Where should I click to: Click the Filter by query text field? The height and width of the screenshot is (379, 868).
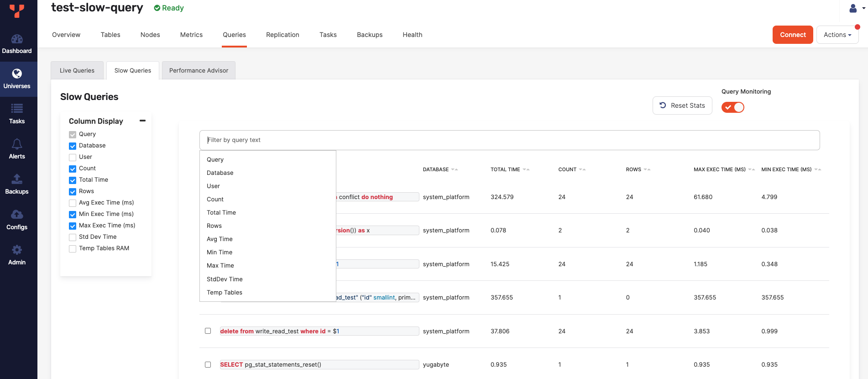point(509,140)
